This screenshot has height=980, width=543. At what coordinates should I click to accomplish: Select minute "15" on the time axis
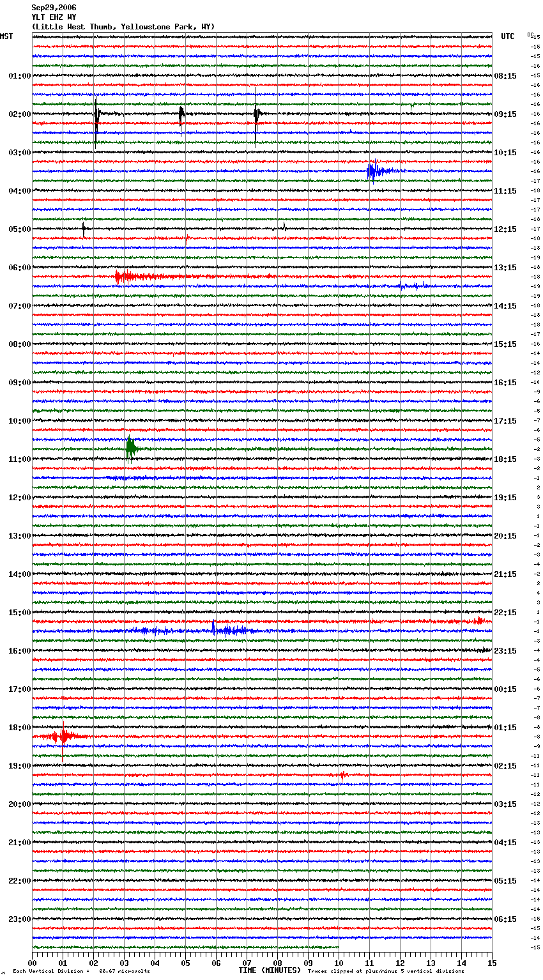[x=492, y=963]
